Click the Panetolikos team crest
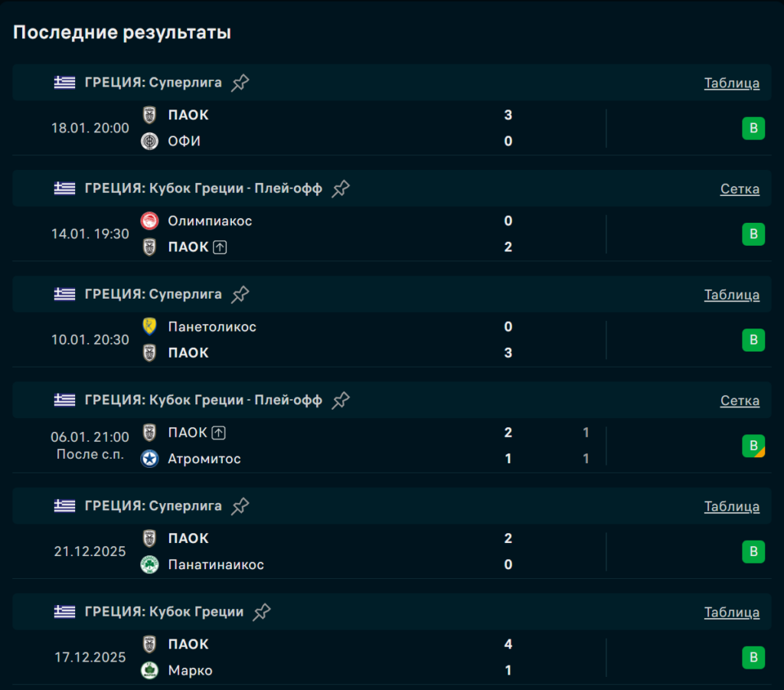Screen dimensions: 784x690 tap(149, 327)
